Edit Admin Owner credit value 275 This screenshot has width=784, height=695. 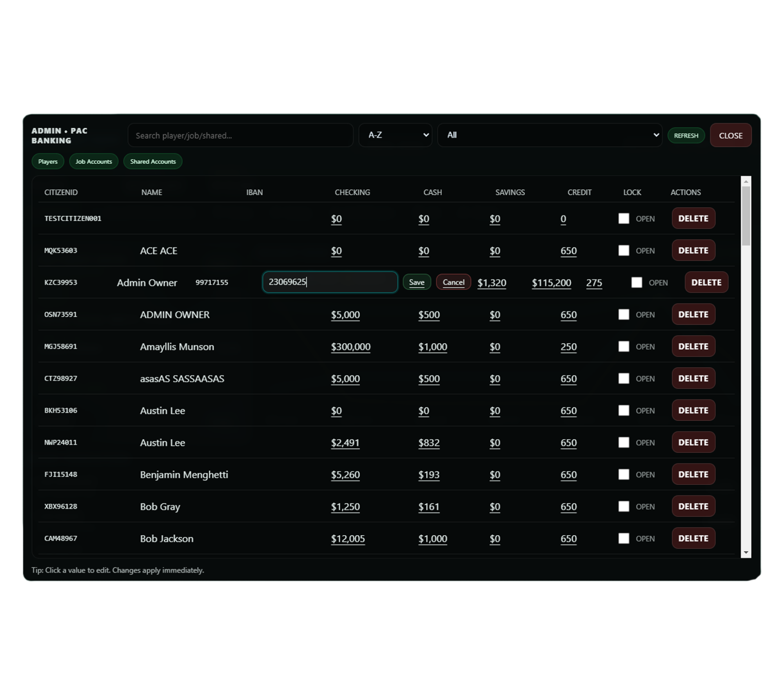[594, 283]
